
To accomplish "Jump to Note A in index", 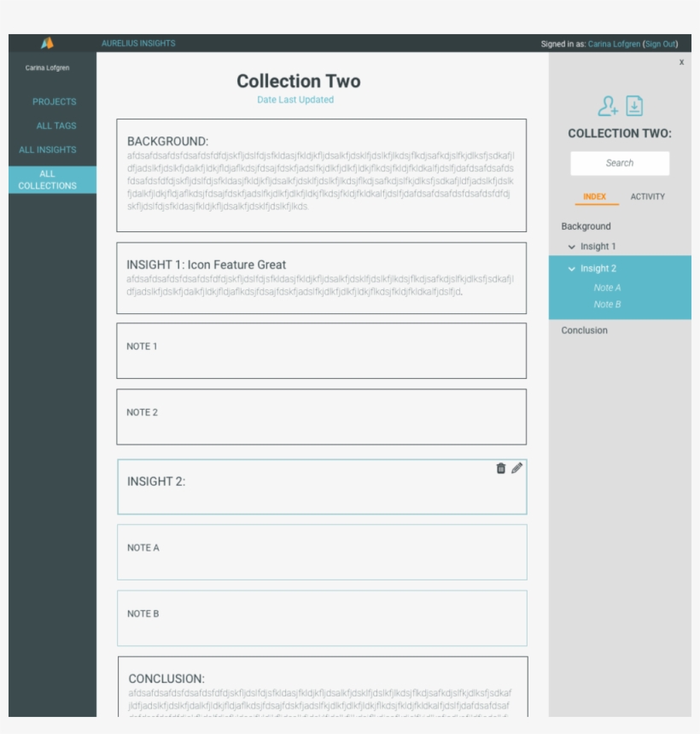I will coord(607,288).
